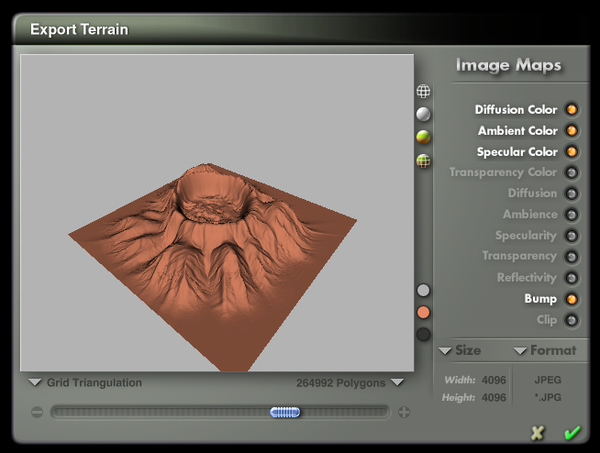Choose the light gray background swatch
Screen dimensions: 600x453
point(423,290)
